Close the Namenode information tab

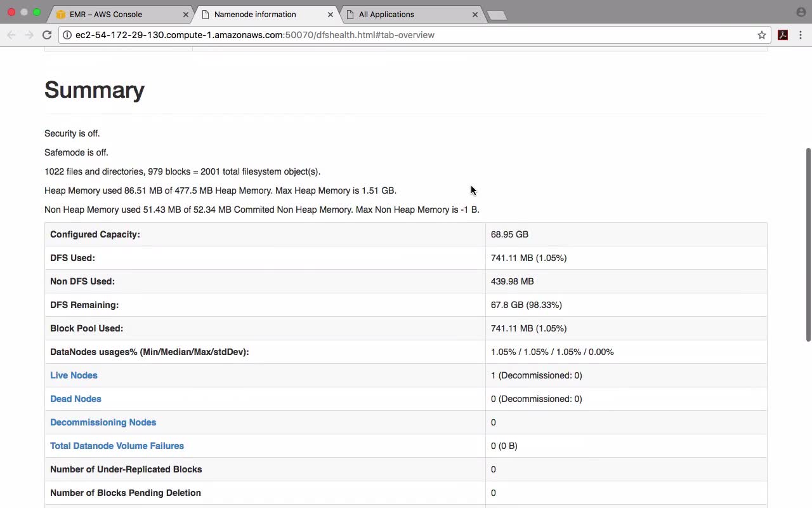tap(330, 14)
